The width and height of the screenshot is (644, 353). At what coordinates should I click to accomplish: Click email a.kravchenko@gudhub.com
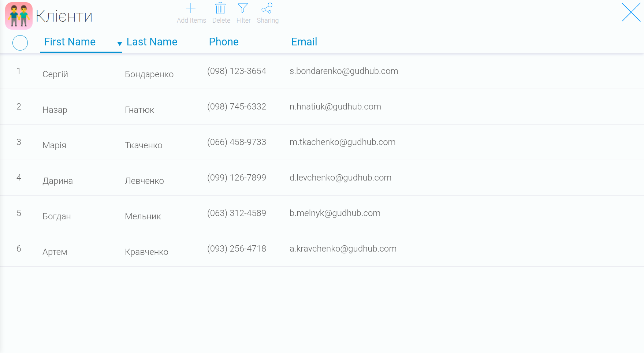tap(343, 249)
